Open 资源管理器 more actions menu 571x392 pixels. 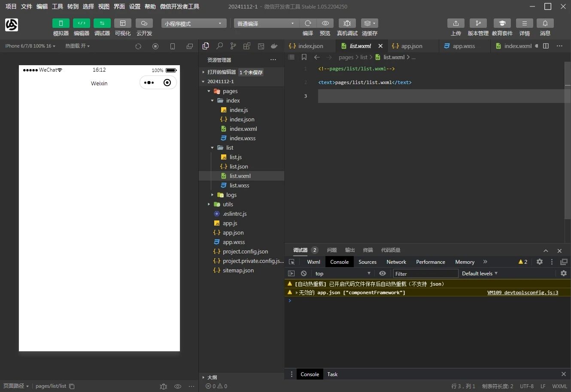pos(273,60)
